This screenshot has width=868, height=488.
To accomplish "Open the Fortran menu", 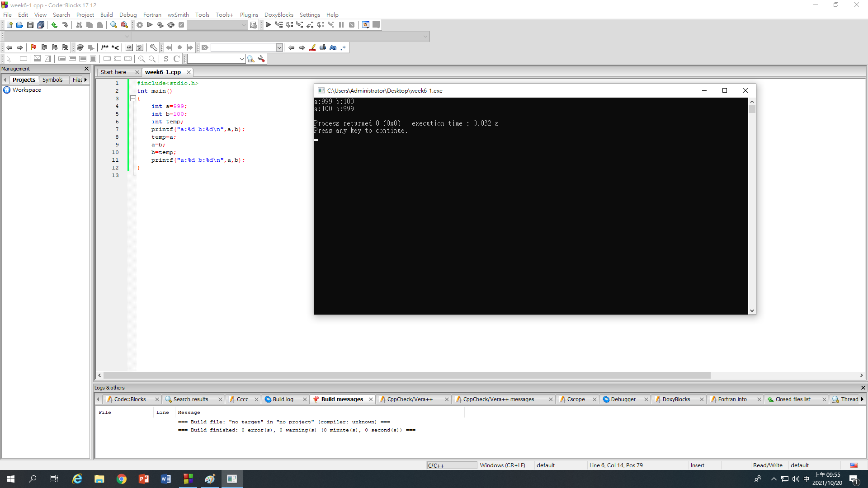I will 152,14.
